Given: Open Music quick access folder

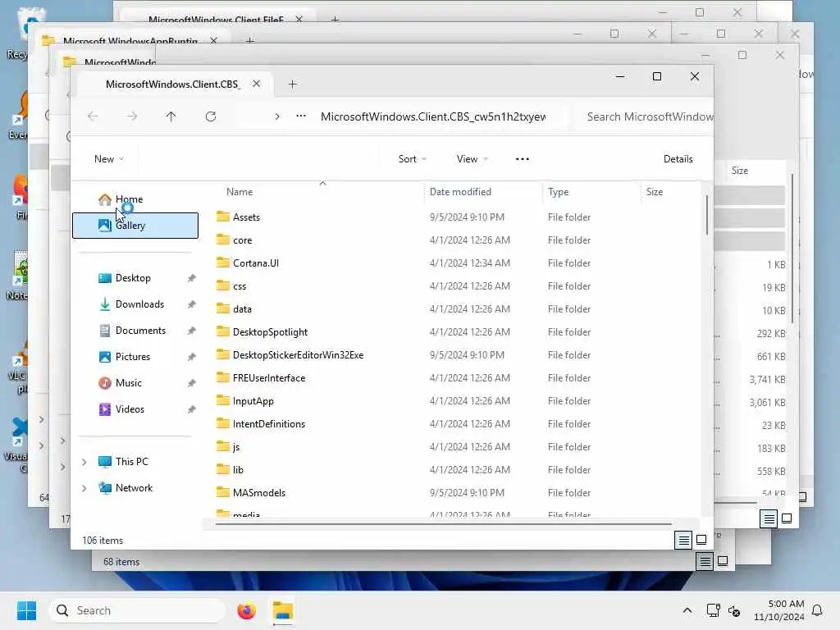Looking at the screenshot, I should click(129, 383).
